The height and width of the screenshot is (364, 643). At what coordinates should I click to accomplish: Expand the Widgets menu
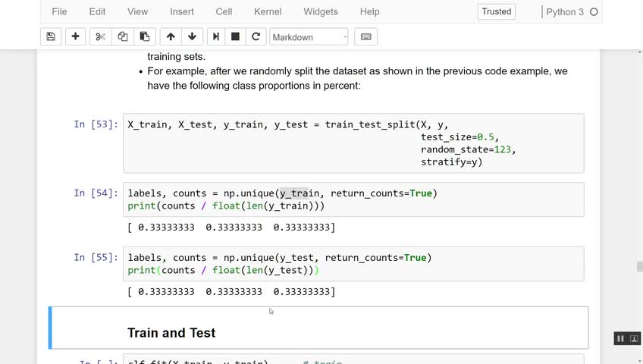pos(321,12)
